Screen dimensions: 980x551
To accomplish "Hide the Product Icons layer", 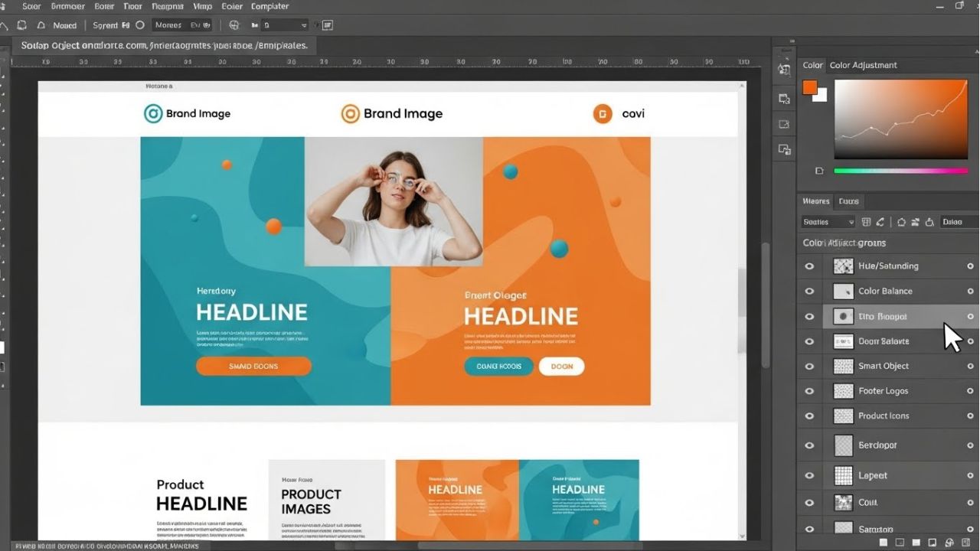I will (809, 416).
